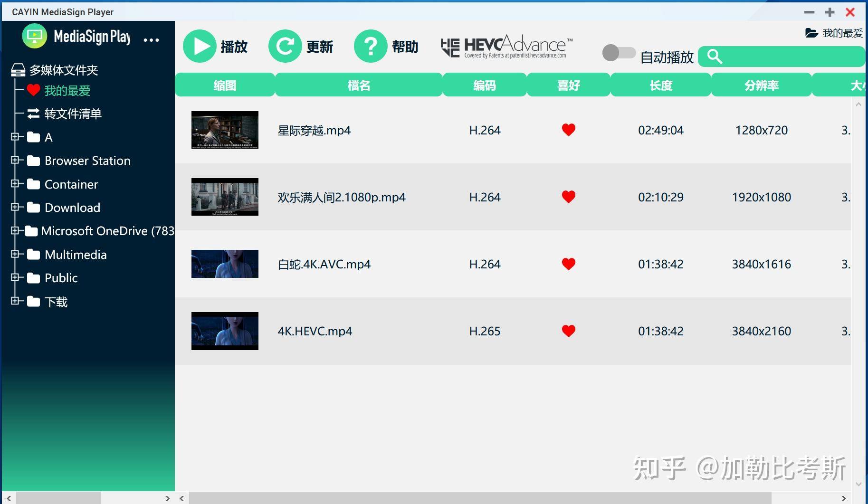Toggle the 自动播放 auto-play switch
868x504 pixels.
(x=619, y=53)
